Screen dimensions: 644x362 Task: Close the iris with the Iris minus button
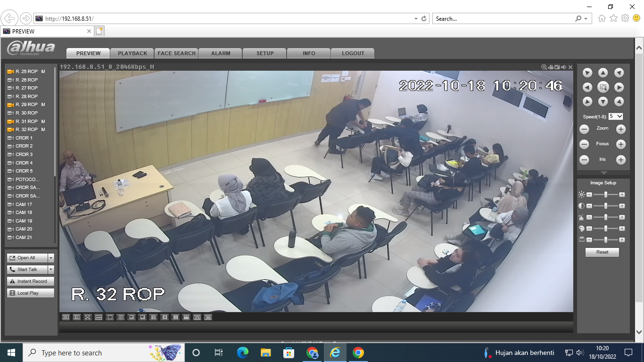584,160
